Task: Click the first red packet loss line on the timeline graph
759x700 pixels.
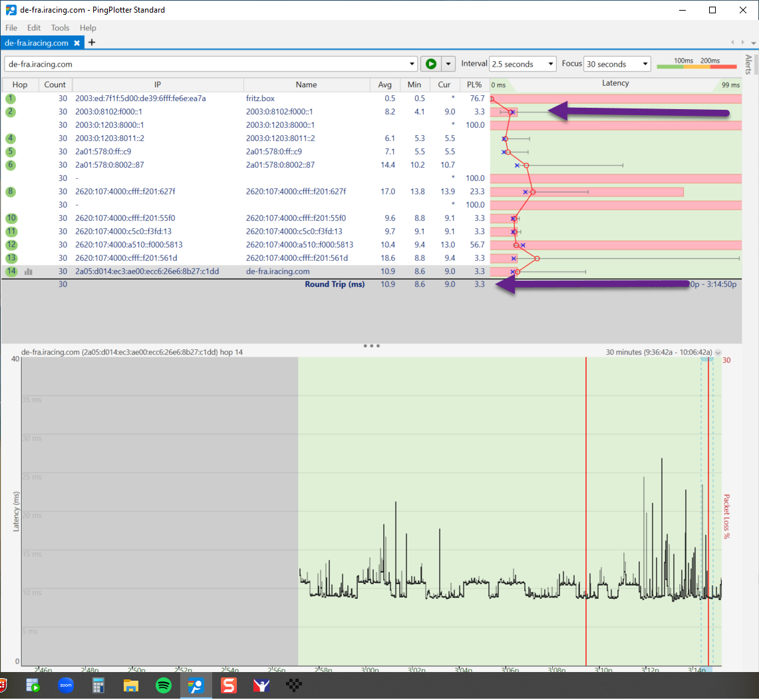Action: click(585, 511)
